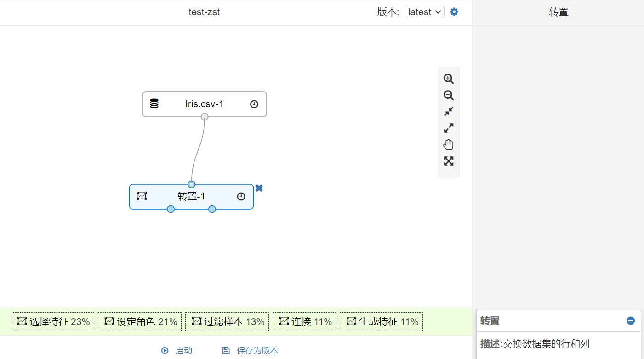Image resolution: width=644 pixels, height=359 pixels.
Task: Add the suggested 过滤样本 13% operator
Action: (227, 322)
